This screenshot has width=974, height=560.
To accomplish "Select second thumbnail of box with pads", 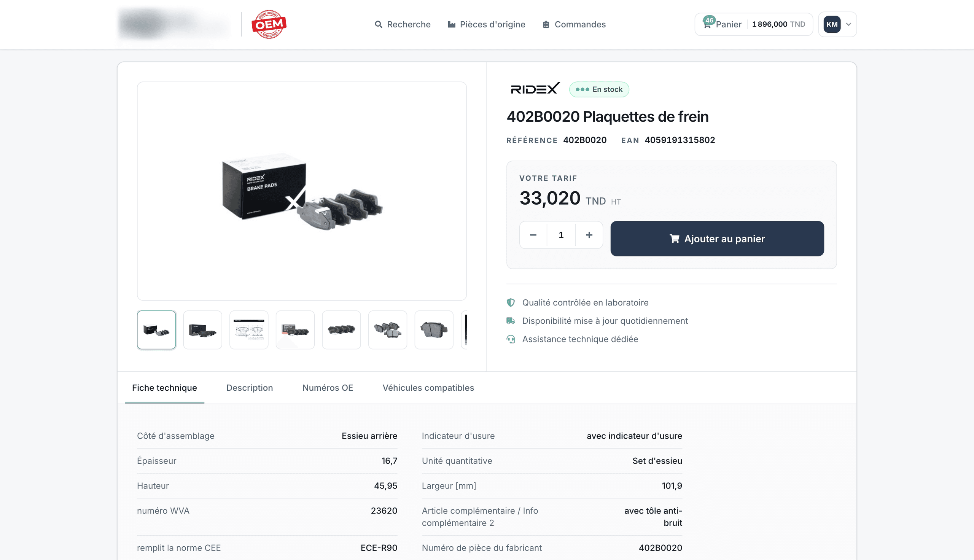I will (x=203, y=329).
